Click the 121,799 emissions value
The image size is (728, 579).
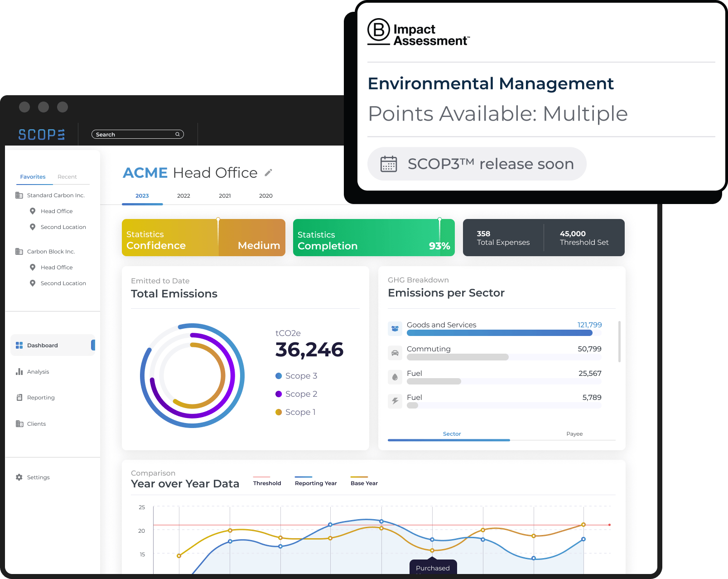pos(589,325)
